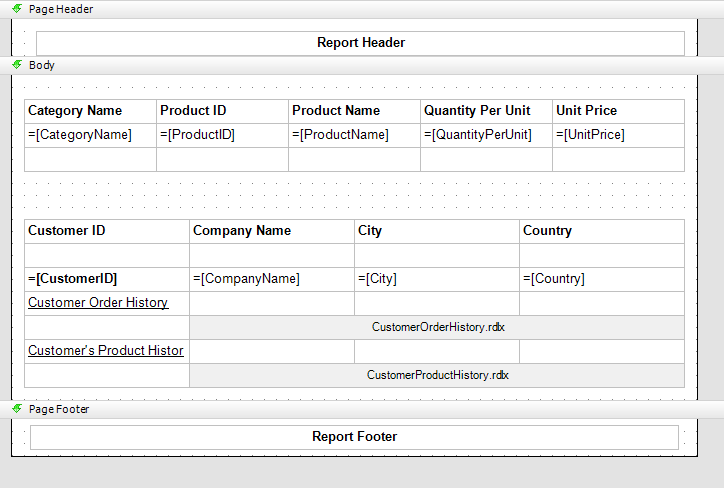Select the =[UnitPrice] field cell

[x=618, y=135]
